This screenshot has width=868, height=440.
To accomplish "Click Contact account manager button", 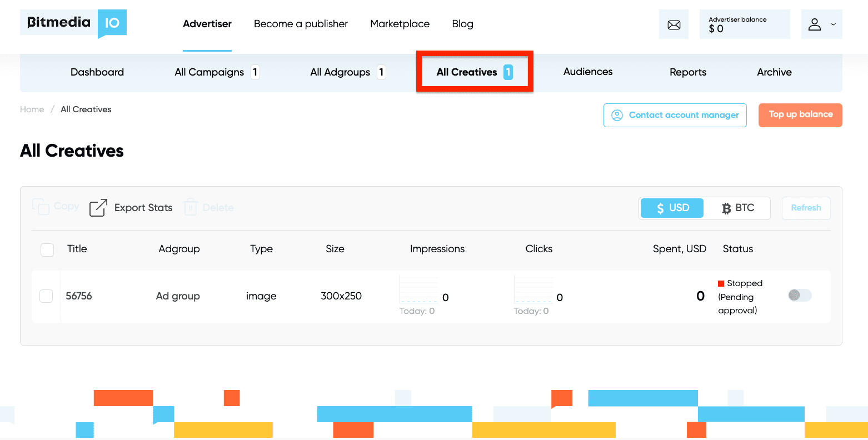I will click(x=675, y=115).
